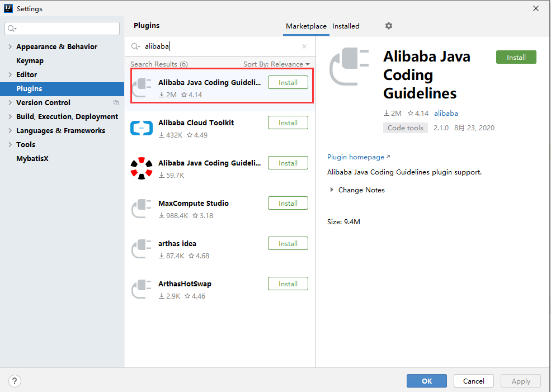Screen dimensions: 551x392
Task: Select the Alibaba Cloud Toolkit result name
Action: click(196, 122)
